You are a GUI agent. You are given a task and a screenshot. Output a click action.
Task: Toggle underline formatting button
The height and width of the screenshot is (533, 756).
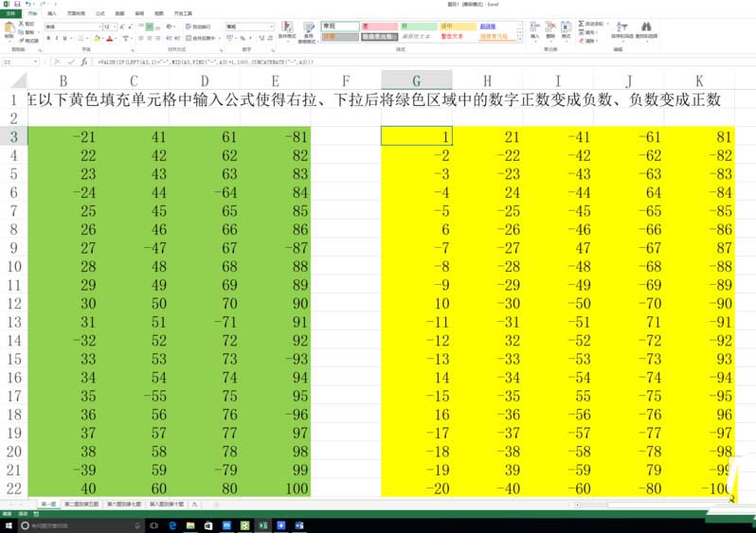64,38
